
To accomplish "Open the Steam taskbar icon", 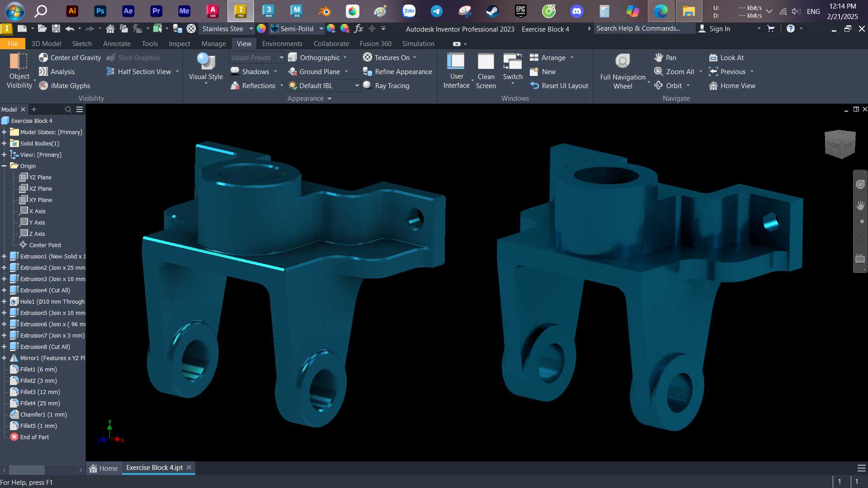I will tap(492, 11).
